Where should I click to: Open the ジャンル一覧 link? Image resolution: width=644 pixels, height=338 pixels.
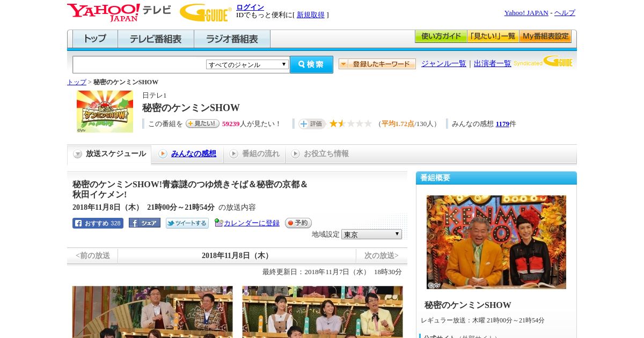[x=444, y=64]
